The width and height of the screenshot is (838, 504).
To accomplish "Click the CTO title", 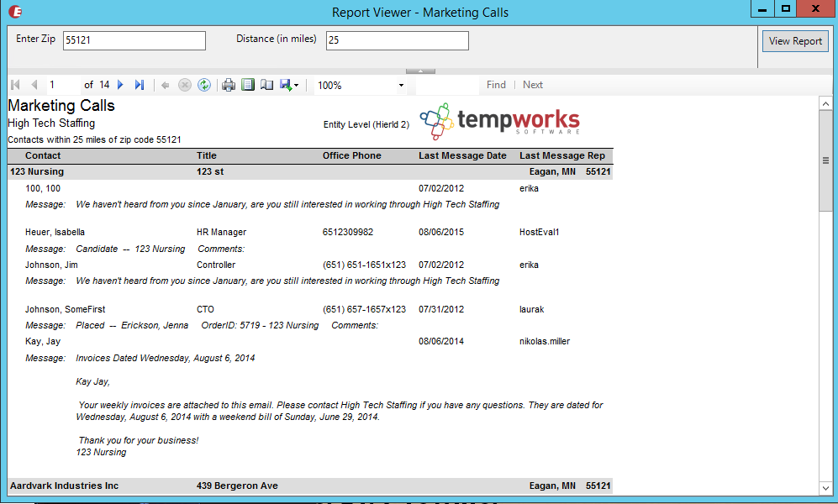I will pyautogui.click(x=205, y=309).
